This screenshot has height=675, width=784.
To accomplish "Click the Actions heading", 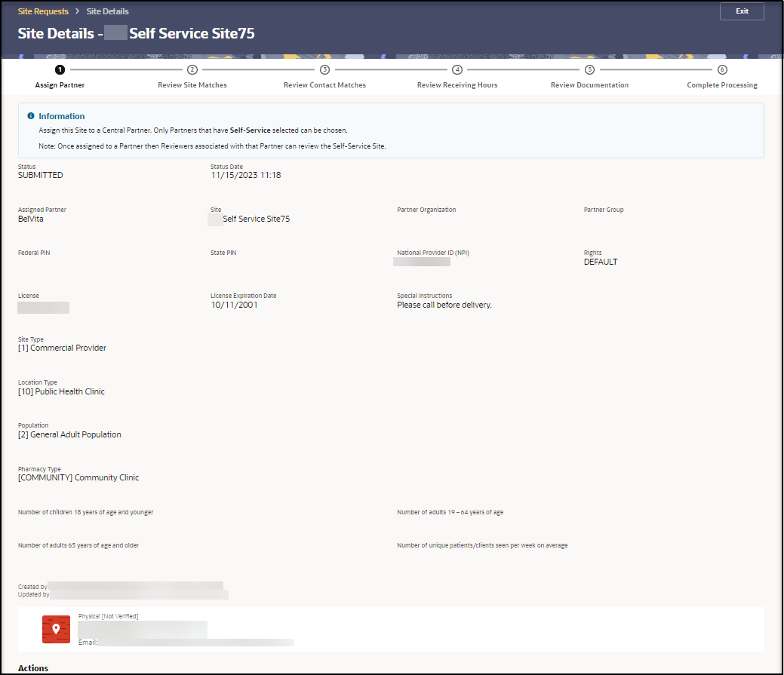I will (33, 668).
